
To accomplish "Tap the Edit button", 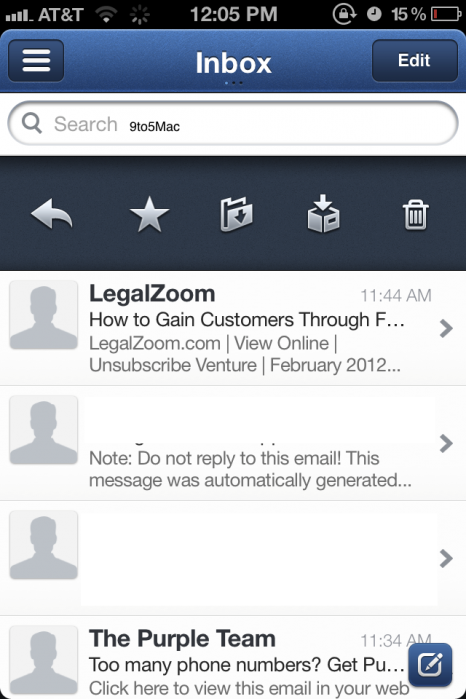I will 415,61.
